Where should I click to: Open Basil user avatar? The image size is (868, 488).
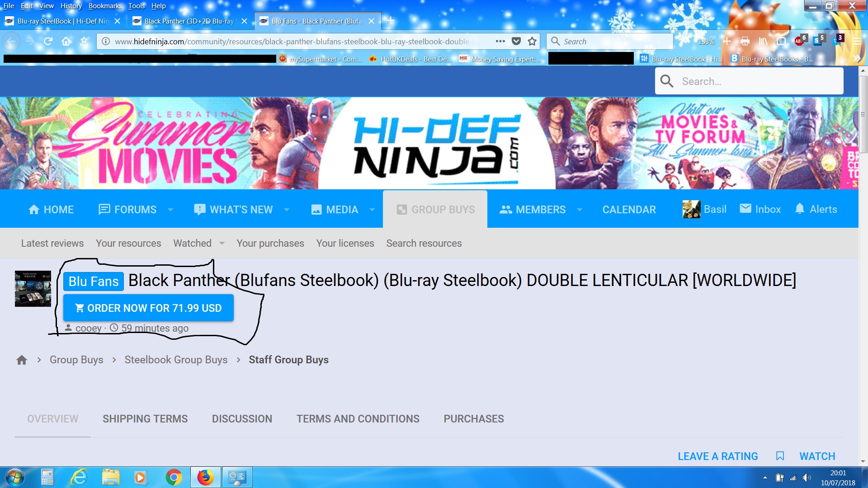coord(691,209)
